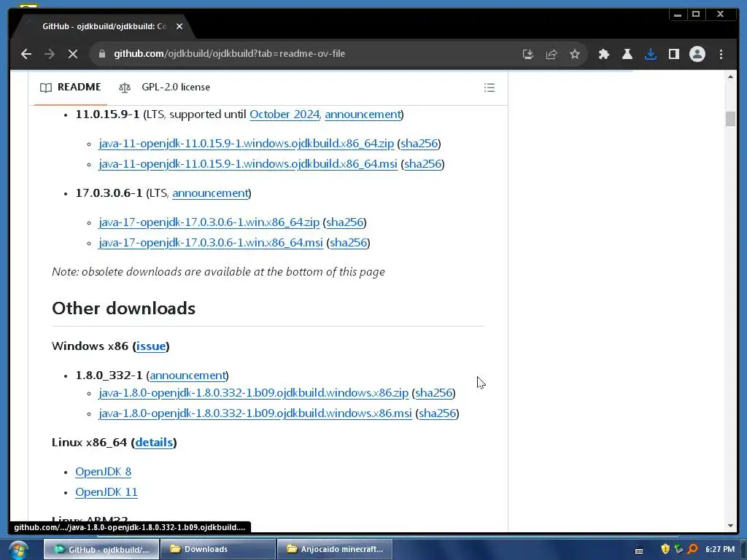Open Downloads folder taskbar button

tap(217, 549)
